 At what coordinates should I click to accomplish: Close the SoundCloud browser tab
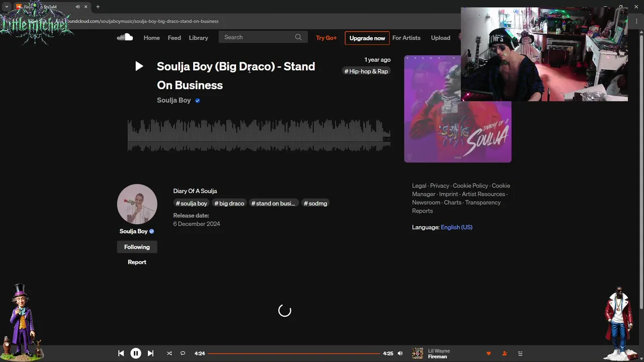(86, 7)
